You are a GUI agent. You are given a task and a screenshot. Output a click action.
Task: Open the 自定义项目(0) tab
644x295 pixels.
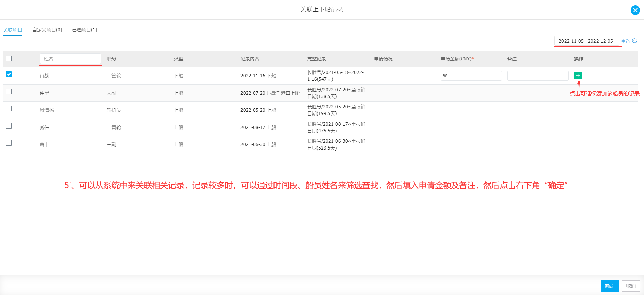tap(47, 30)
